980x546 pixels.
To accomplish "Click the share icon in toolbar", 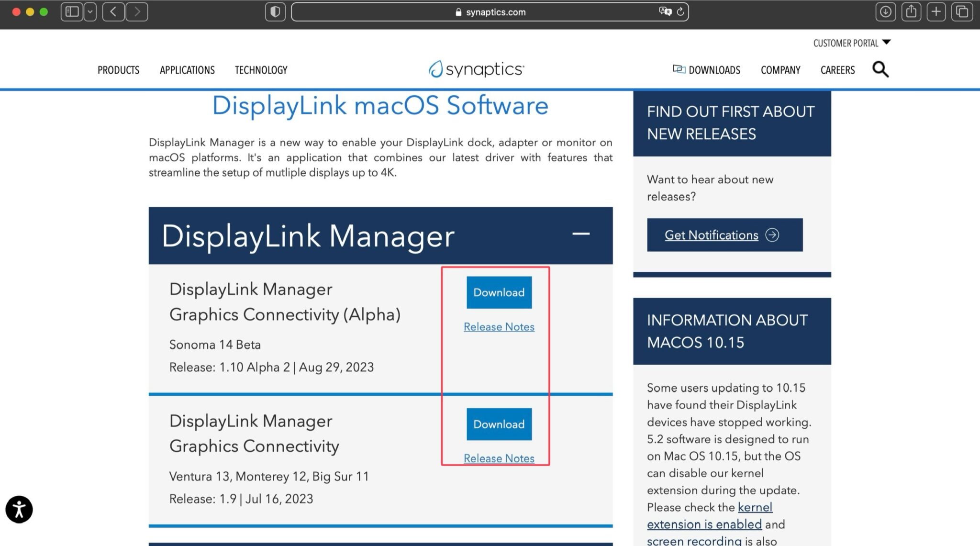I will [911, 12].
